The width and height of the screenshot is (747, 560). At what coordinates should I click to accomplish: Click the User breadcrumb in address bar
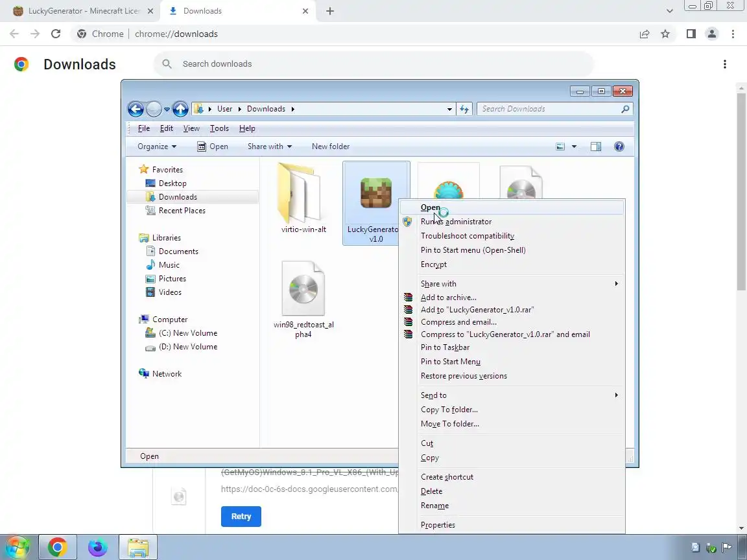pyautogui.click(x=224, y=109)
